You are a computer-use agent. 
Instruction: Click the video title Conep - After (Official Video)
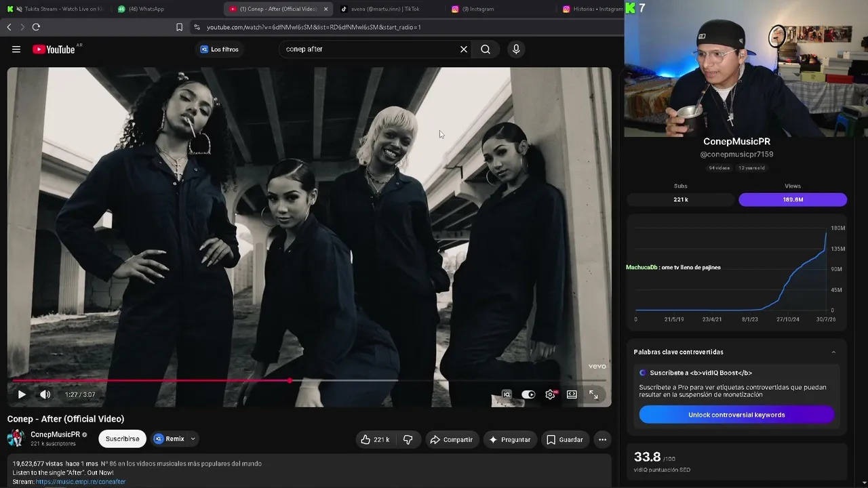click(66, 419)
